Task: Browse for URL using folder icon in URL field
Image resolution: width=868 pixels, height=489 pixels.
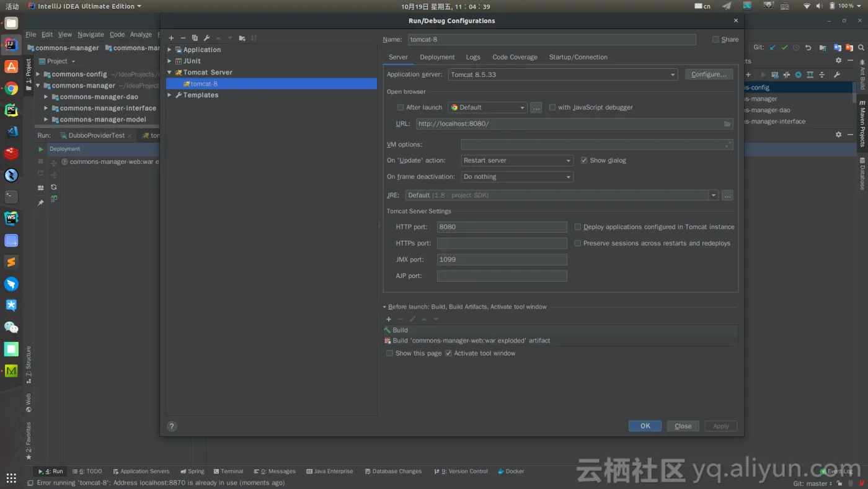Action: (727, 124)
